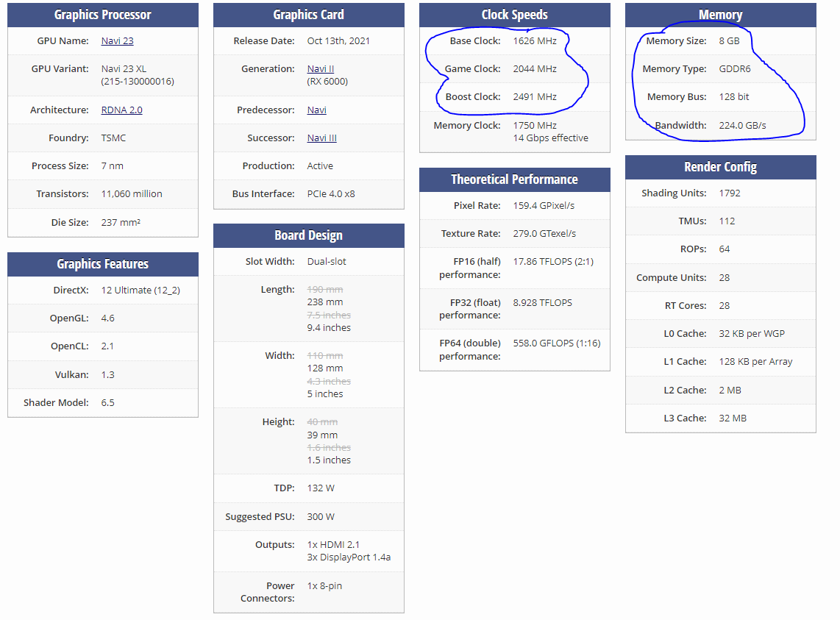Click the L2 Cache value 2 MB
This screenshot has height=620, width=840.
point(730,390)
